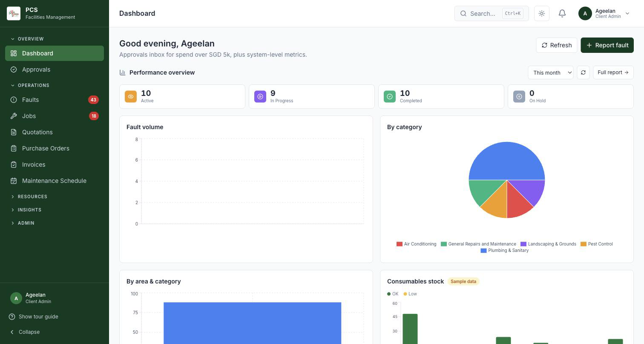Image resolution: width=644 pixels, height=344 pixels.
Task: Open the user account menu chevron
Action: [627, 14]
